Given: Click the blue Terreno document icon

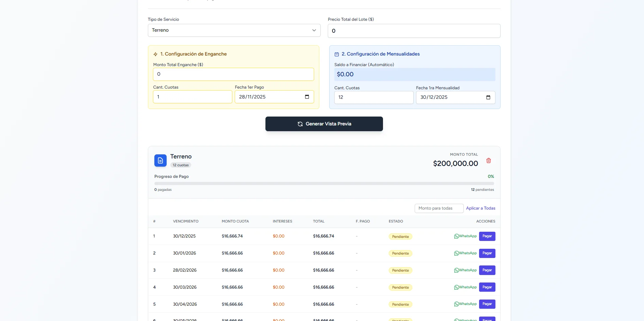Looking at the screenshot, I should click(160, 160).
